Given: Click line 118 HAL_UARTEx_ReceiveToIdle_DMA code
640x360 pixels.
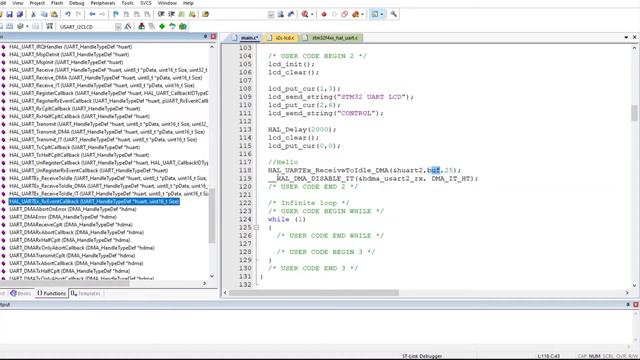Looking at the screenshot, I should pos(364,170).
